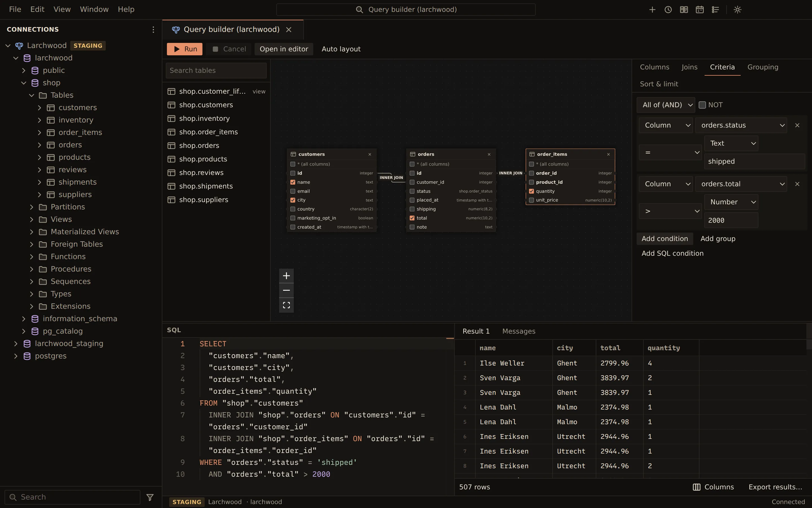Click the Run button
The width and height of the screenshot is (812, 508).
point(185,49)
